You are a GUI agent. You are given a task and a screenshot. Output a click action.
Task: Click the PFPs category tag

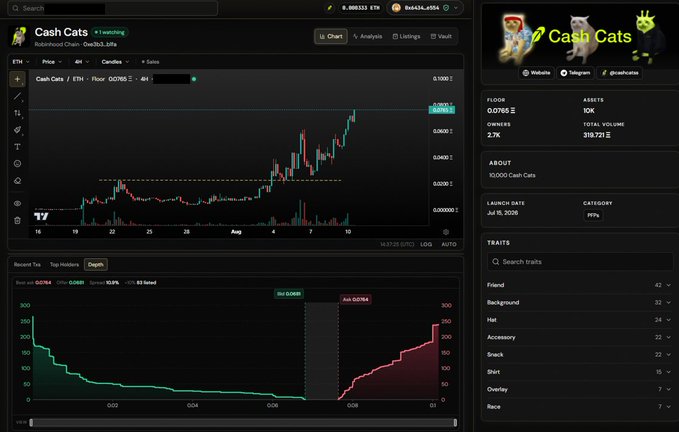tap(593, 215)
